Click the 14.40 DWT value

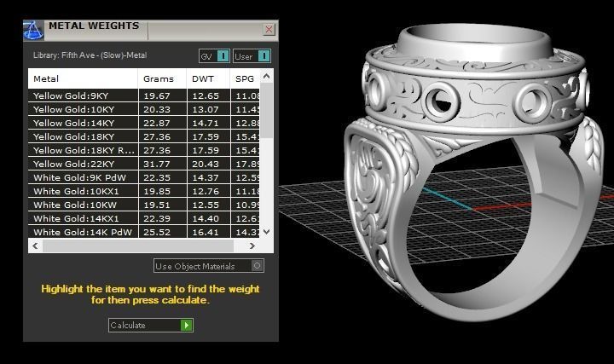pyautogui.click(x=206, y=219)
